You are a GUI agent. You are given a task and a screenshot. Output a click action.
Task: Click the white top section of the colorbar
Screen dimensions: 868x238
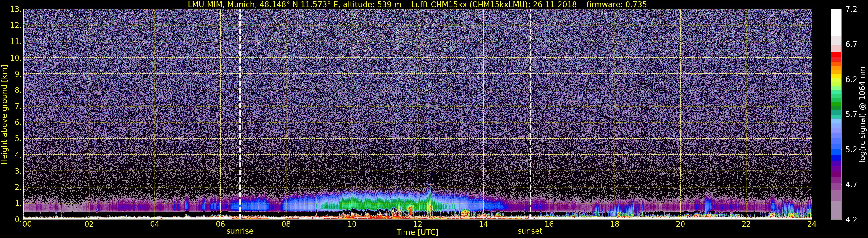(836, 22)
